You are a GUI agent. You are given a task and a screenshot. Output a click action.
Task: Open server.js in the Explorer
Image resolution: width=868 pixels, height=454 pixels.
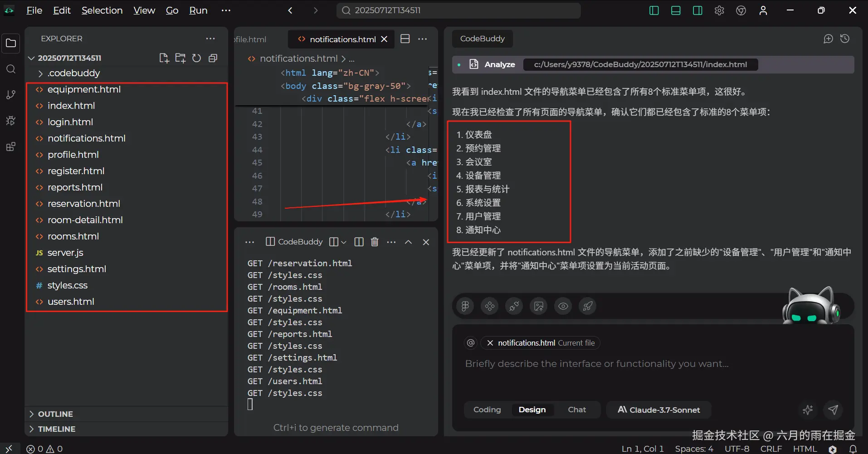pyautogui.click(x=127, y=253)
